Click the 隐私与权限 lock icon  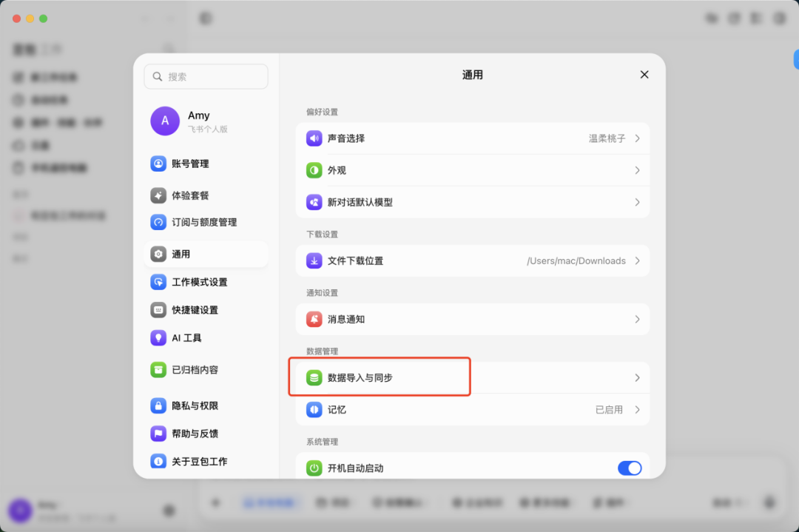coord(158,405)
